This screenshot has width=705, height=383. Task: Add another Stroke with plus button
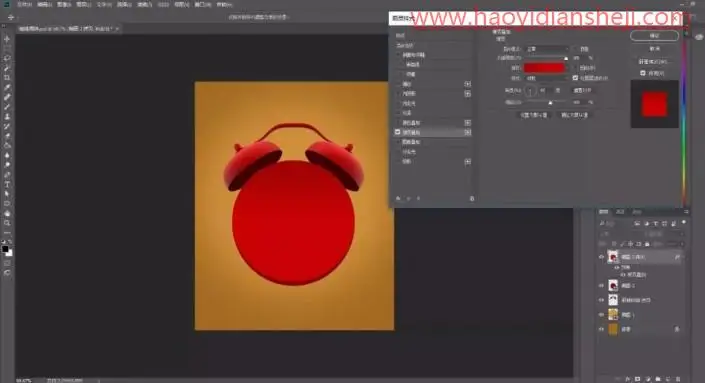(468, 84)
